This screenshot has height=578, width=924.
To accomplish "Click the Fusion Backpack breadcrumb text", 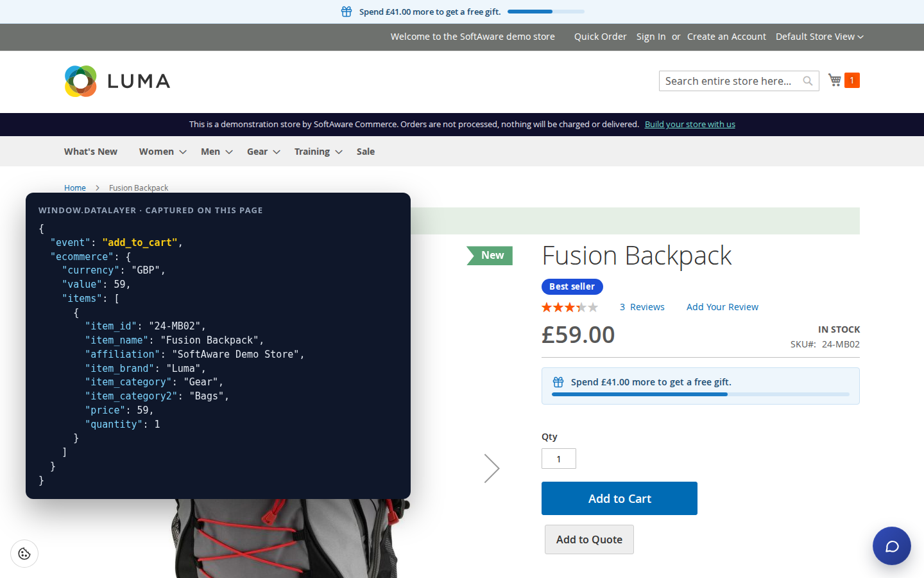I will tap(139, 188).
